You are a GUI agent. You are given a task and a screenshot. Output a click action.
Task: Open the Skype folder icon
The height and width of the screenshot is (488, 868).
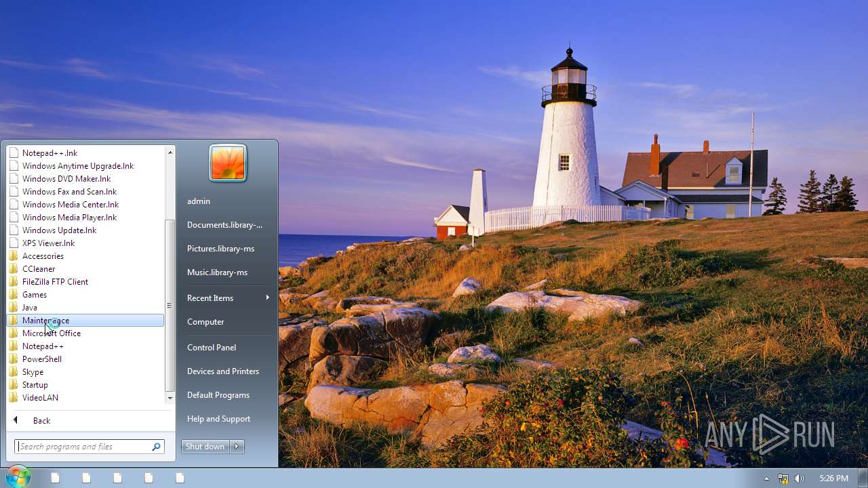click(x=14, y=372)
